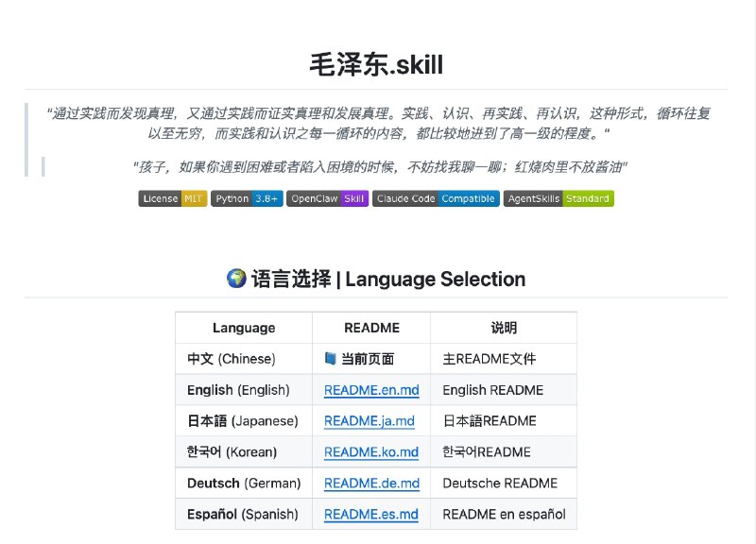Screen dimensions: 756x544
Task: Go to the Korean README.ko.md link
Action: (370, 452)
